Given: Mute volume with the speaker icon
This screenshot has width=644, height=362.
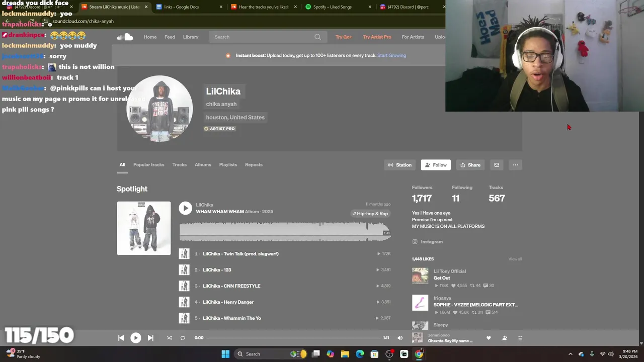Looking at the screenshot, I should 400,338.
